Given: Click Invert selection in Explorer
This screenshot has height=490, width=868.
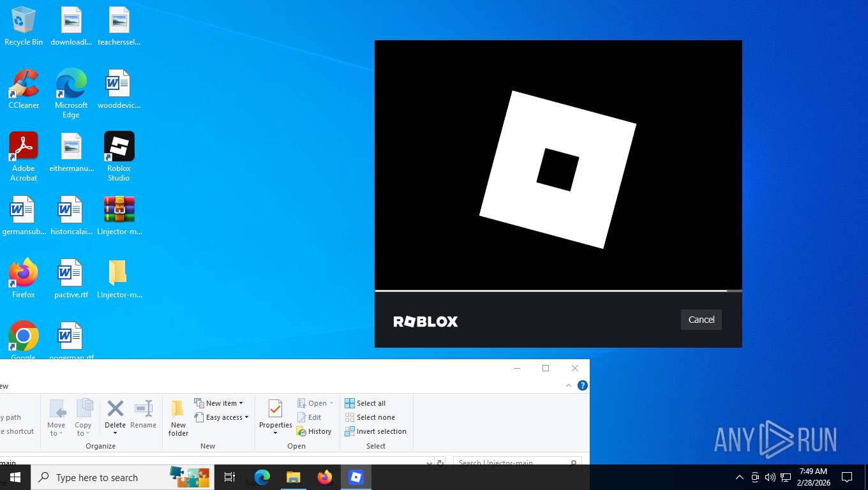Looking at the screenshot, I should point(375,431).
